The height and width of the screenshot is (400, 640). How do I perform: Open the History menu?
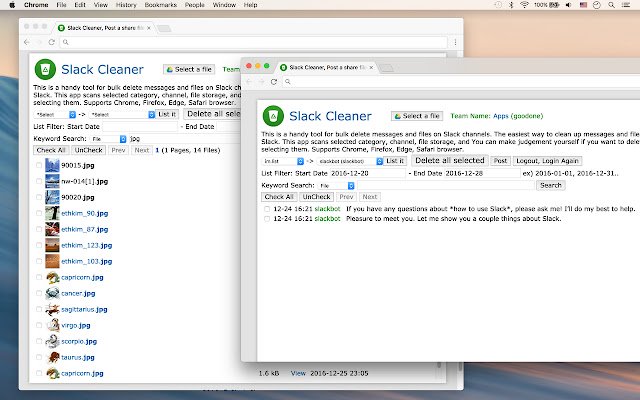pyautogui.click(x=126, y=5)
